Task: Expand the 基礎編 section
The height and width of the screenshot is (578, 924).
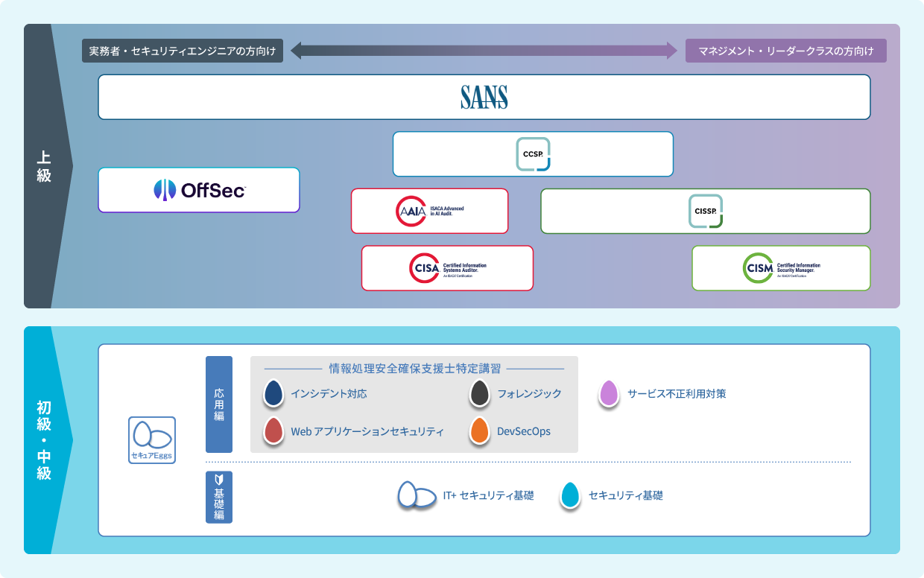Action: [219, 496]
